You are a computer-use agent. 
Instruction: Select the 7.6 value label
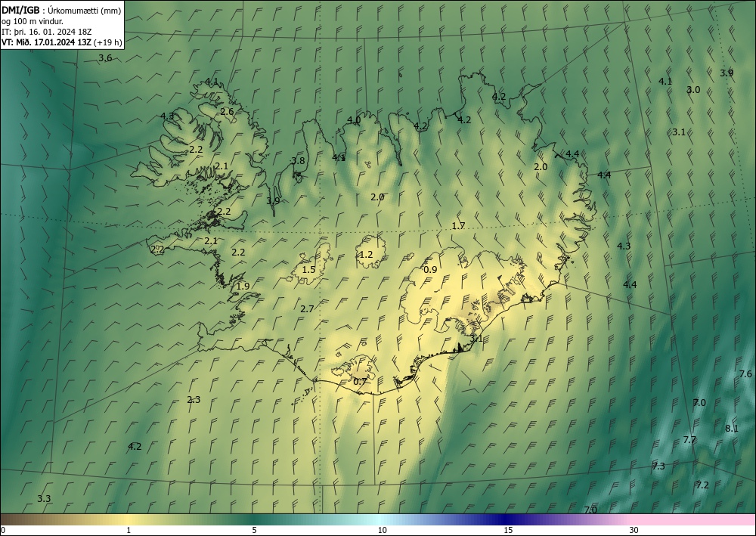[745, 374]
